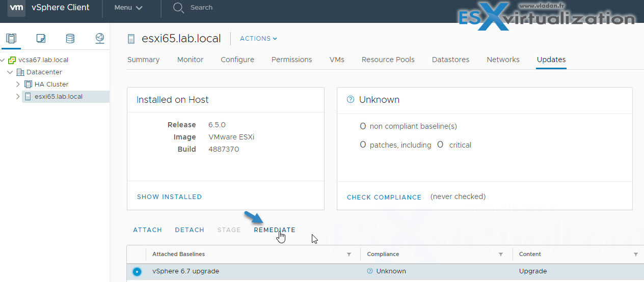Viewport: 644px width, 282px height.
Task: Open the Attached Baselines column filter
Action: pyautogui.click(x=349, y=254)
